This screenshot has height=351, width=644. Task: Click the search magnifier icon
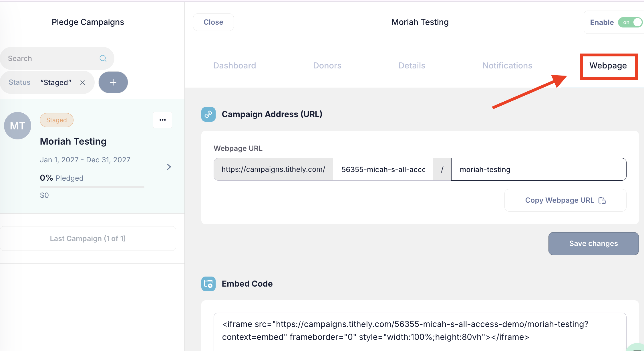coord(103,58)
